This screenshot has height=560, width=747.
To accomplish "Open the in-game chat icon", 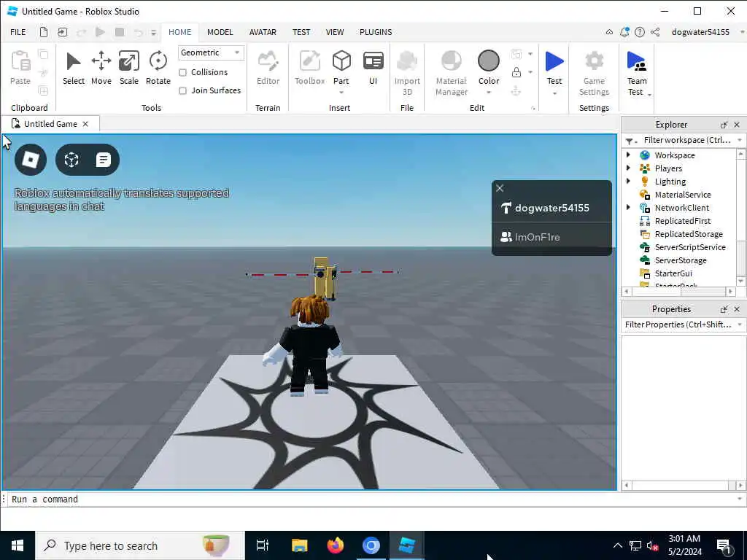I will tap(103, 160).
